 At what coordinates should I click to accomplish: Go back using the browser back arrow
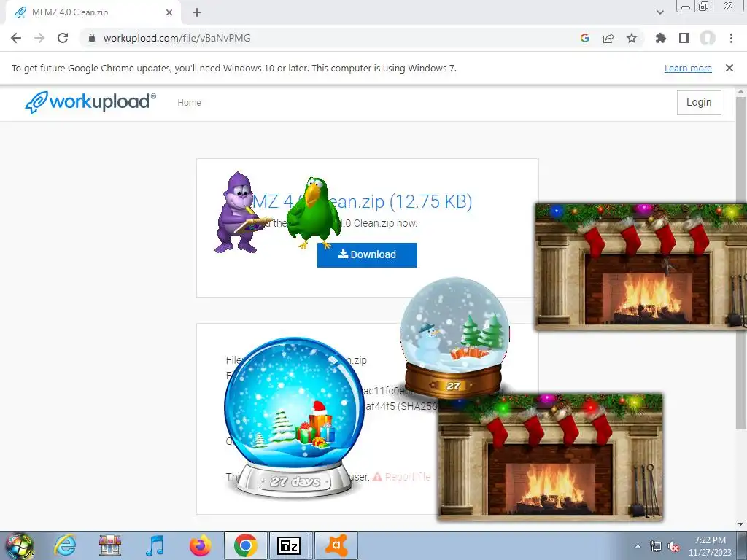click(x=16, y=38)
